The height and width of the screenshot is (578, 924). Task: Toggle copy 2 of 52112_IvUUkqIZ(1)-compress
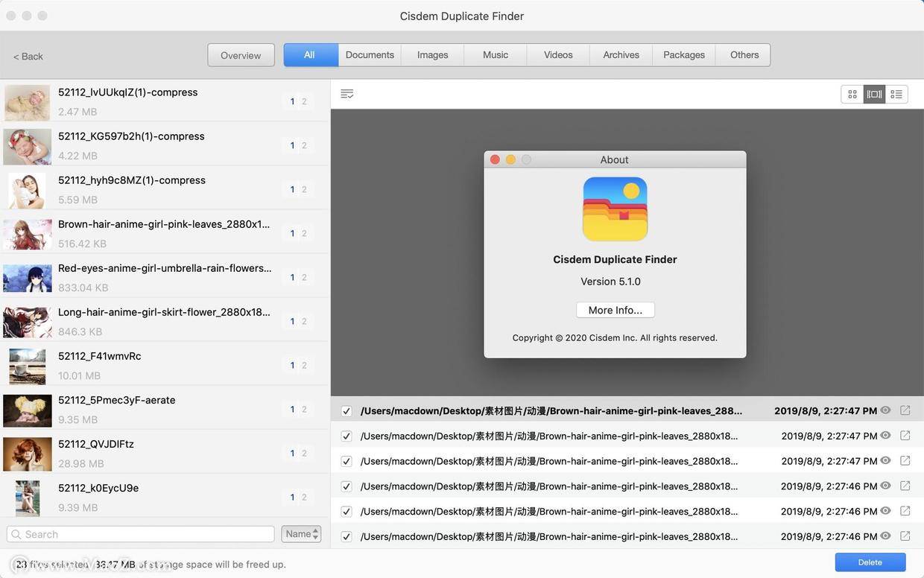[x=304, y=101]
